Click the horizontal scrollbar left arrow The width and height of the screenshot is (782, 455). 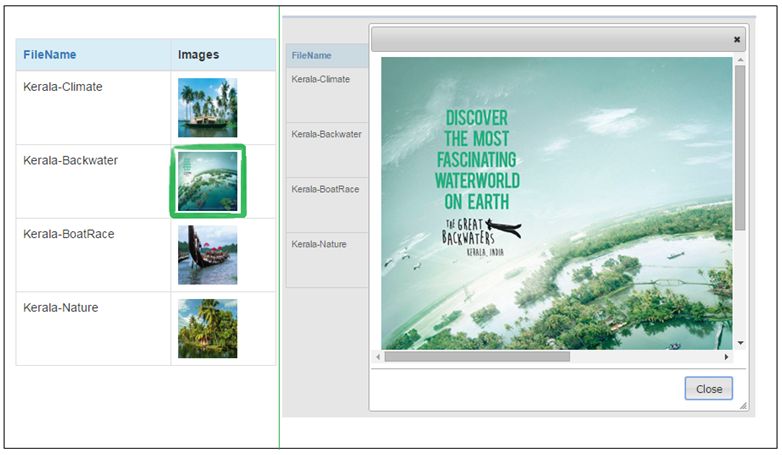(x=378, y=357)
